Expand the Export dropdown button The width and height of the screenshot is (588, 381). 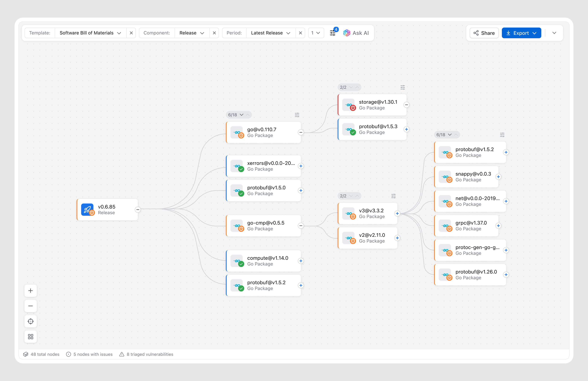(521, 33)
